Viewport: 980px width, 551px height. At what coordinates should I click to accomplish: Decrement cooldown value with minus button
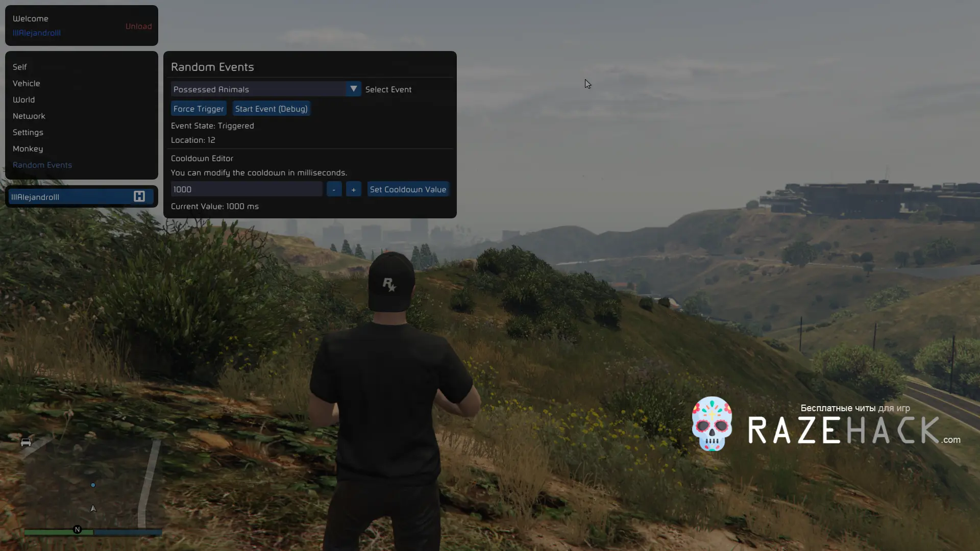[x=334, y=189]
